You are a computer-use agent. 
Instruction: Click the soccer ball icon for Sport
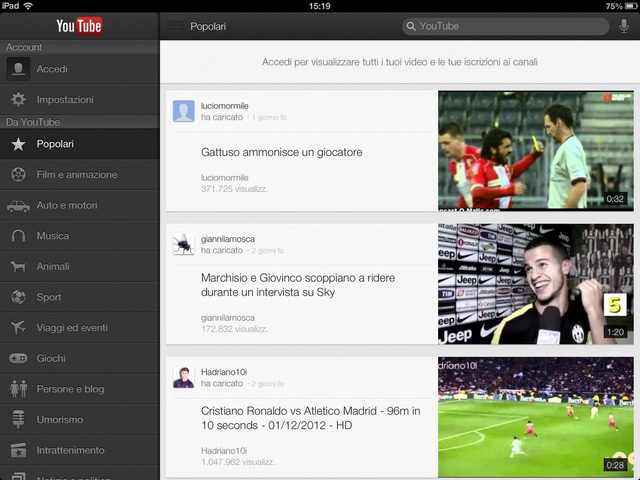(x=18, y=297)
